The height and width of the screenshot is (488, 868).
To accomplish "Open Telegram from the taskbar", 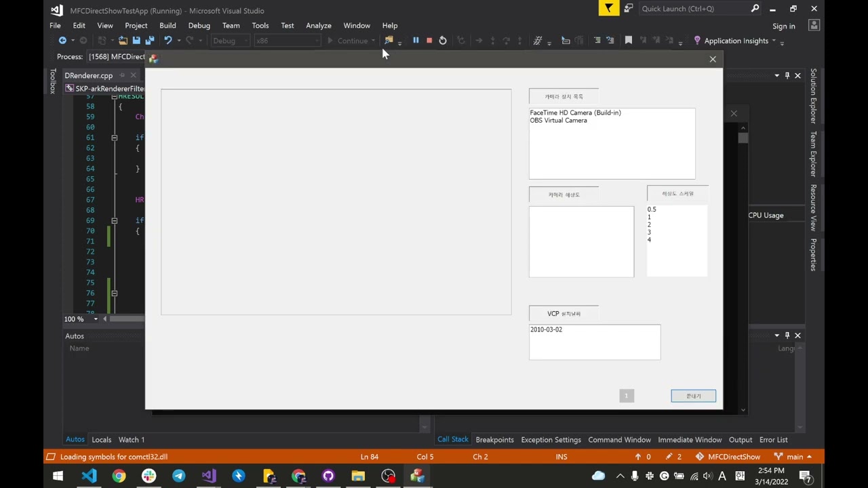I will tap(178, 476).
